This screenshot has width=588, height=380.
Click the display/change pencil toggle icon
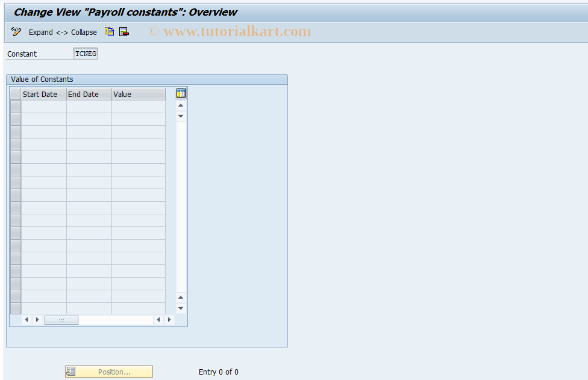pyautogui.click(x=16, y=32)
